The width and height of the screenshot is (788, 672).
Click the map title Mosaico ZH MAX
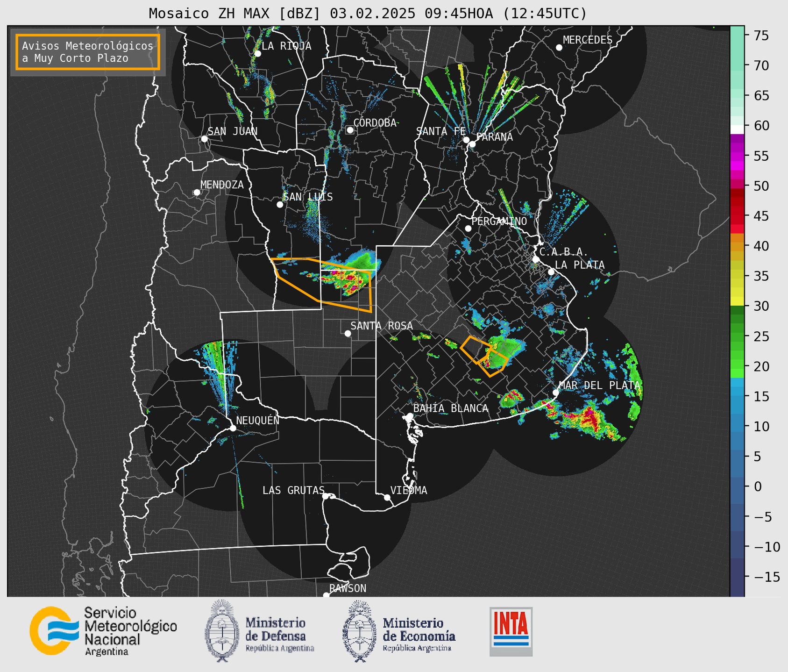pyautogui.click(x=368, y=13)
